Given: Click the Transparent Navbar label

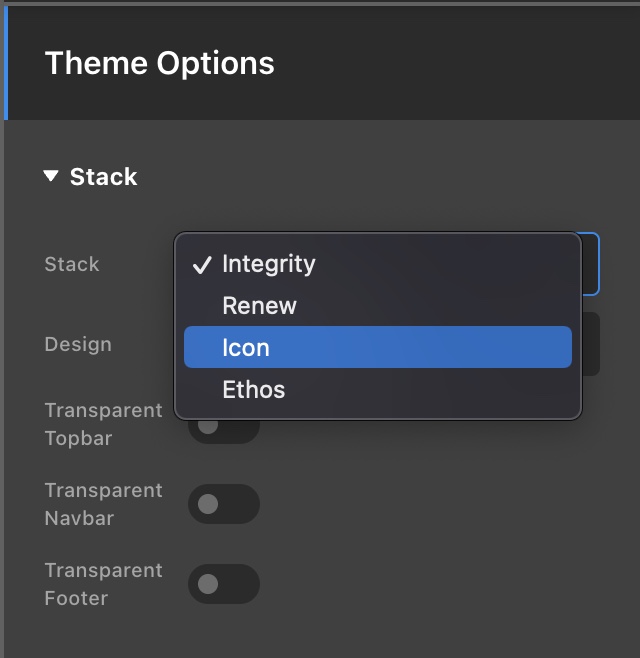Looking at the screenshot, I should pos(103,504).
